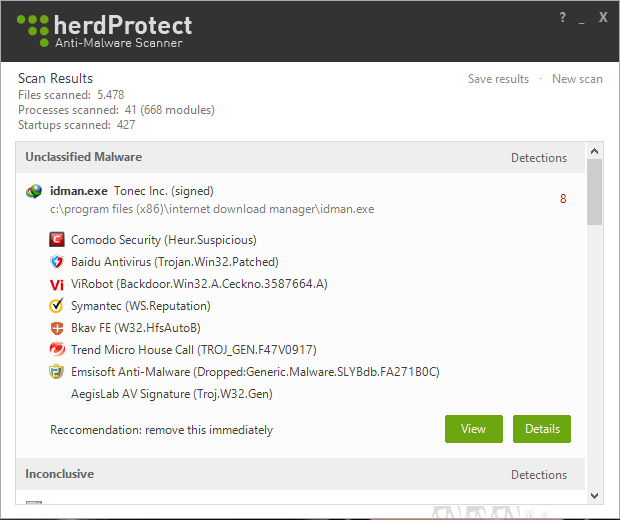Click the Emsisoft Anti-Malware shield icon
The width and height of the screenshot is (620, 520).
pyautogui.click(x=57, y=372)
